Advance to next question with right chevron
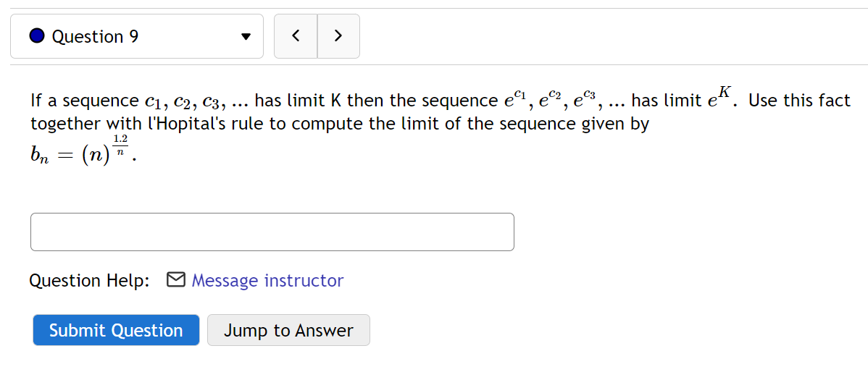The height and width of the screenshot is (372, 868). [338, 36]
